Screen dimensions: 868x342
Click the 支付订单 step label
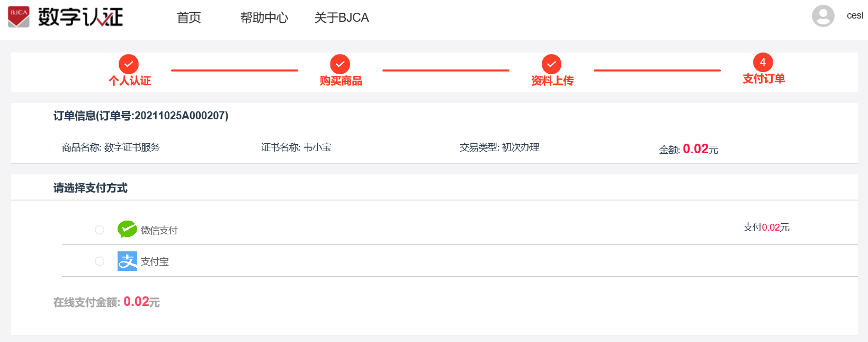point(764,78)
